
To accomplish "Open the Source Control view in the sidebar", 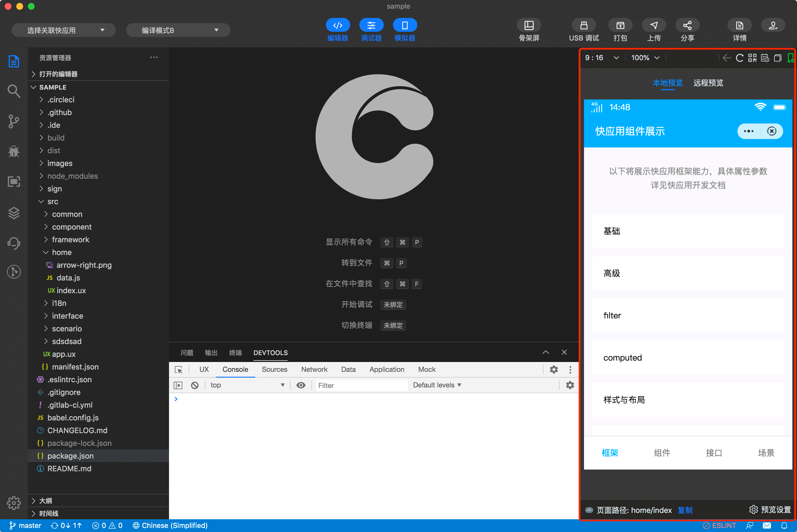I will click(x=14, y=121).
